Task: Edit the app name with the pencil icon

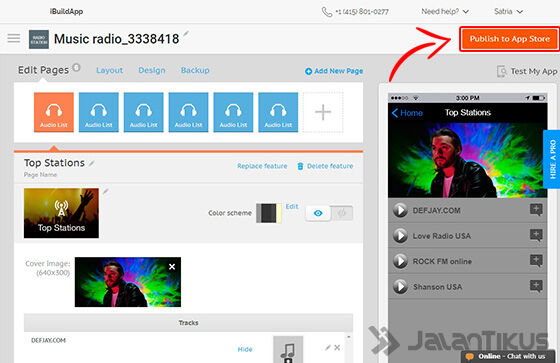Action: (x=186, y=34)
